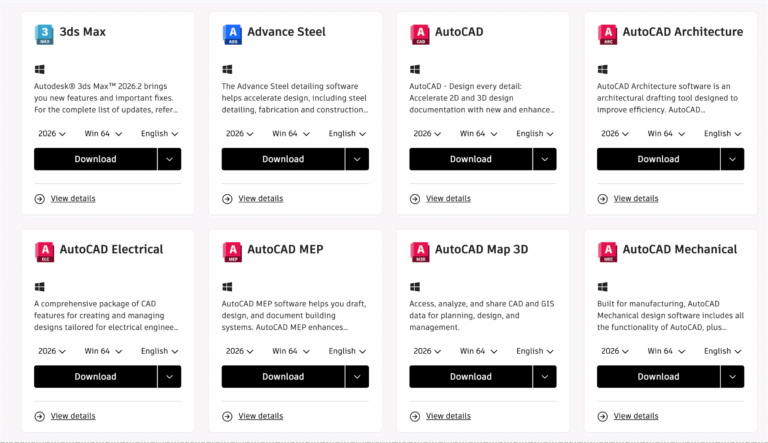Click the 3ds Max product icon

(44, 34)
